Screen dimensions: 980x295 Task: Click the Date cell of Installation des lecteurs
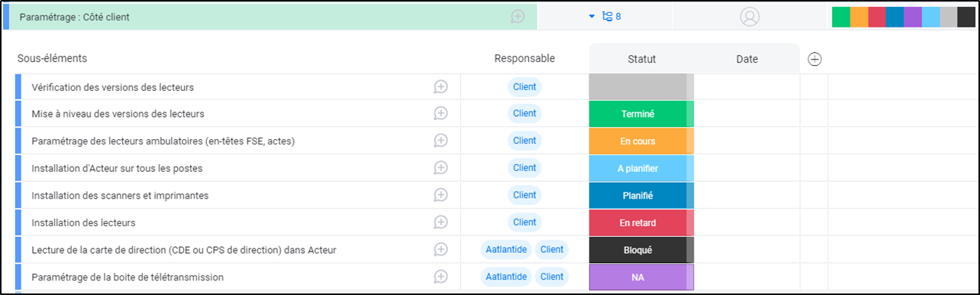pos(747,222)
